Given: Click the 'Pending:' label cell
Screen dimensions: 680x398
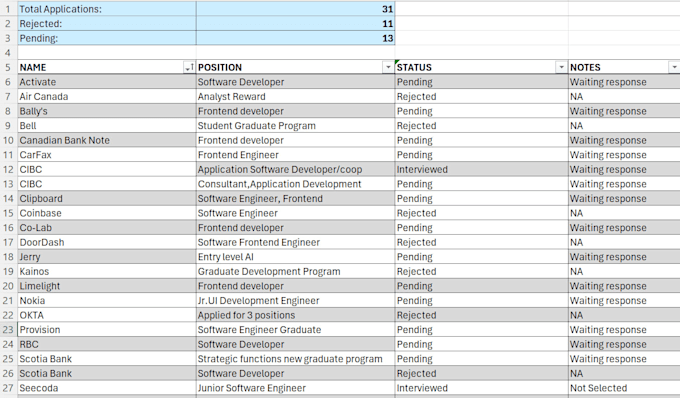Looking at the screenshot, I should [x=107, y=38].
